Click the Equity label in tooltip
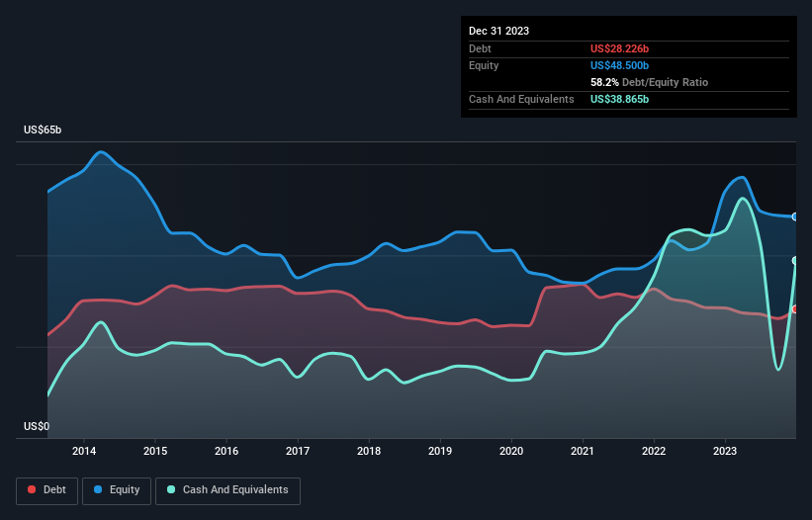 (x=484, y=65)
